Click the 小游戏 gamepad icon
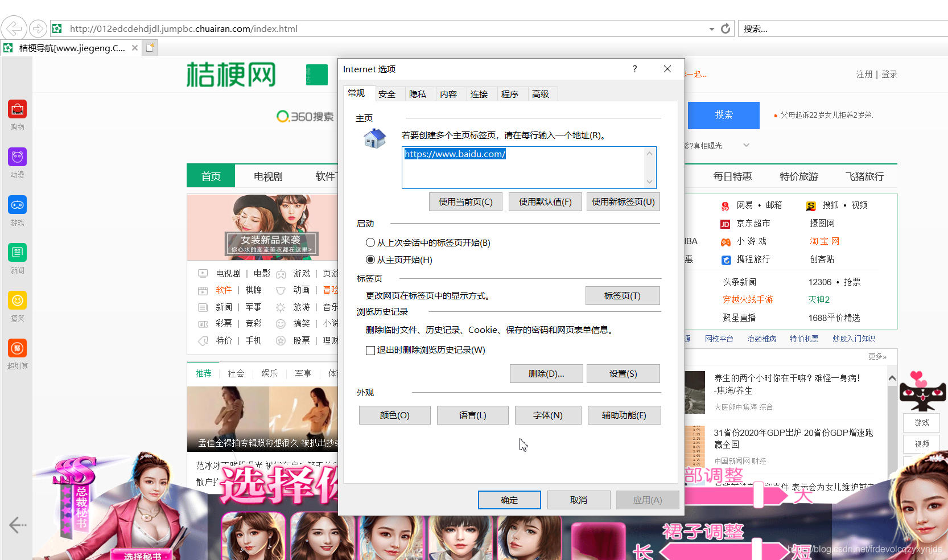 pyautogui.click(x=726, y=242)
